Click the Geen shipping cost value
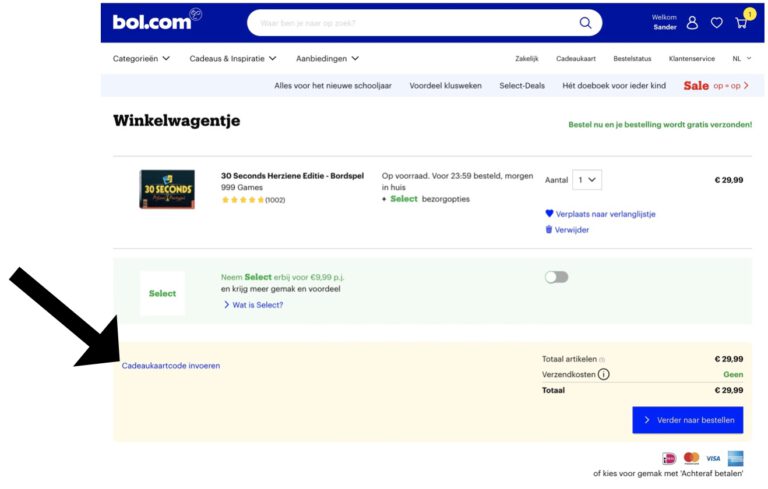 (x=733, y=374)
